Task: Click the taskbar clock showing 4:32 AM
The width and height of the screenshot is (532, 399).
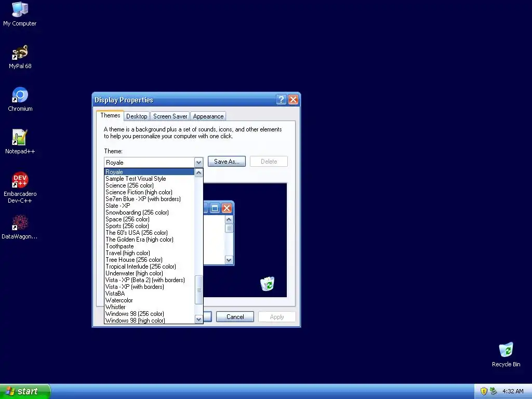Action: point(513,391)
